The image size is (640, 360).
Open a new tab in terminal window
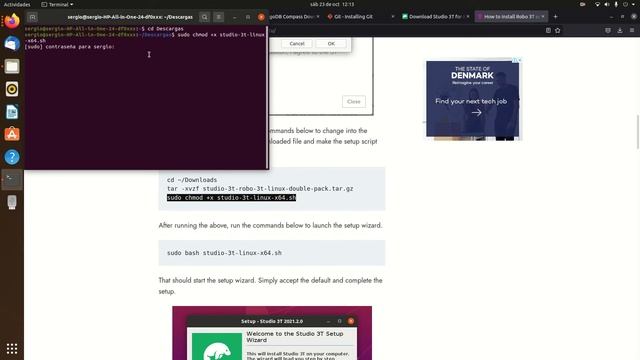tap(32, 17)
